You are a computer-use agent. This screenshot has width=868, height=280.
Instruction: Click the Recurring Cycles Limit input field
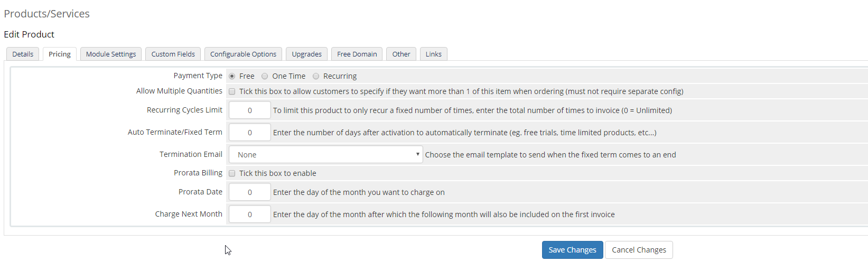249,110
